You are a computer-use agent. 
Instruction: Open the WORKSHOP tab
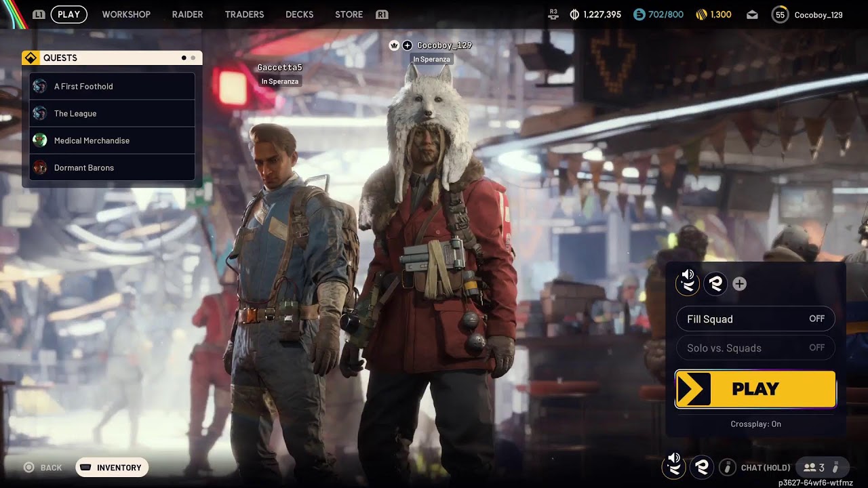(x=126, y=14)
